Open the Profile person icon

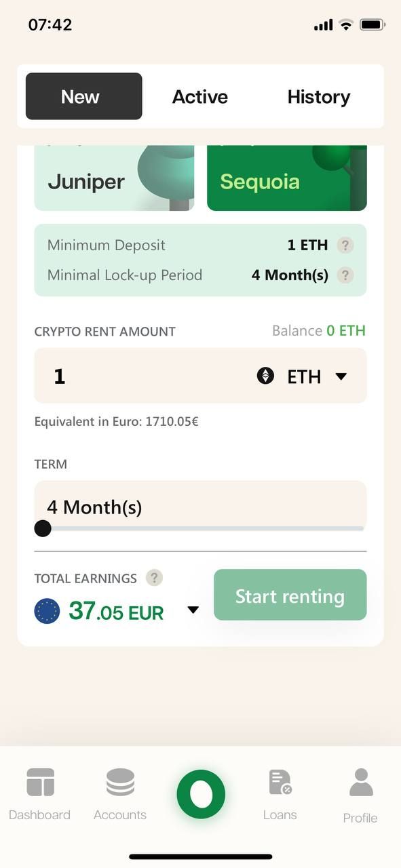coord(360,783)
